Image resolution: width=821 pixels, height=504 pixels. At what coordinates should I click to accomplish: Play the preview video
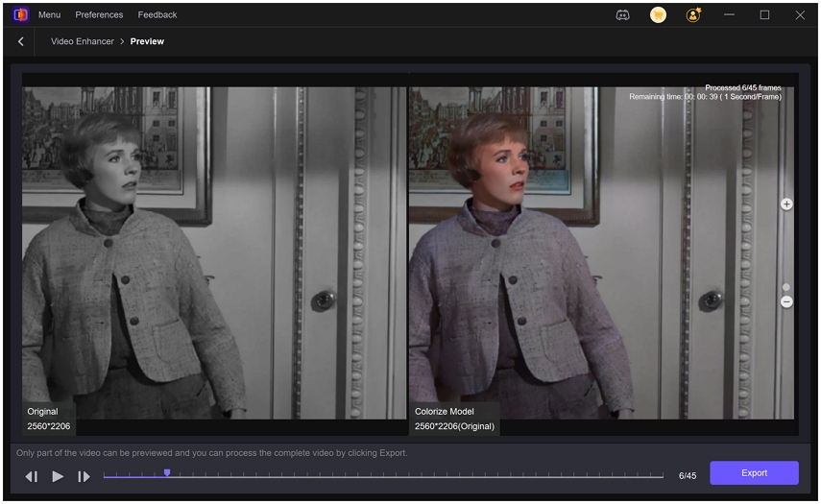click(58, 476)
